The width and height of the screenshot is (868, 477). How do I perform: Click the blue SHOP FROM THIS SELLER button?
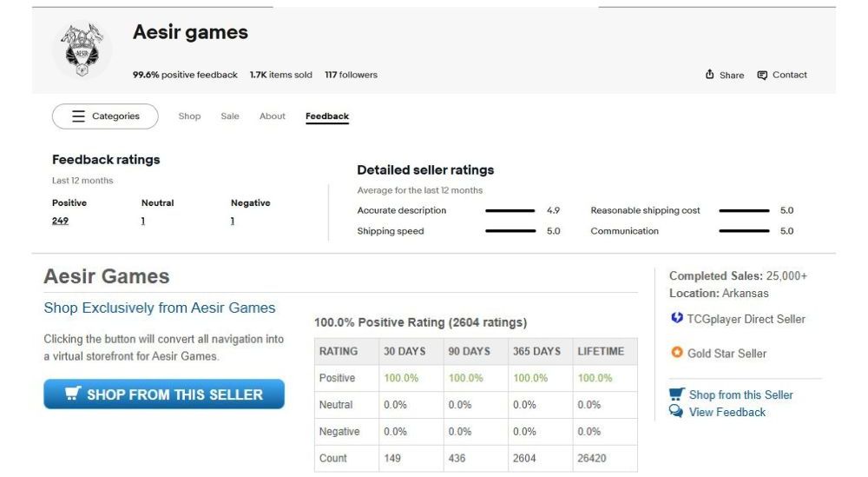click(164, 394)
